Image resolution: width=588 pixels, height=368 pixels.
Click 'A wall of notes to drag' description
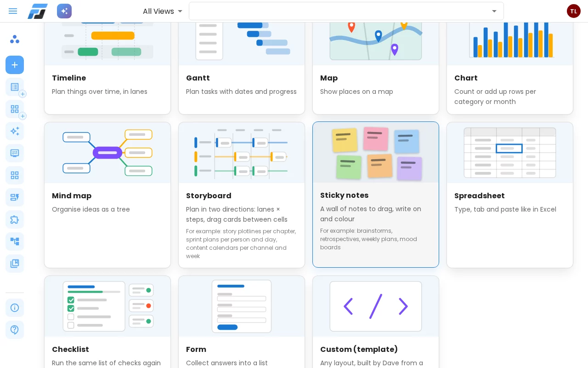[x=371, y=214]
